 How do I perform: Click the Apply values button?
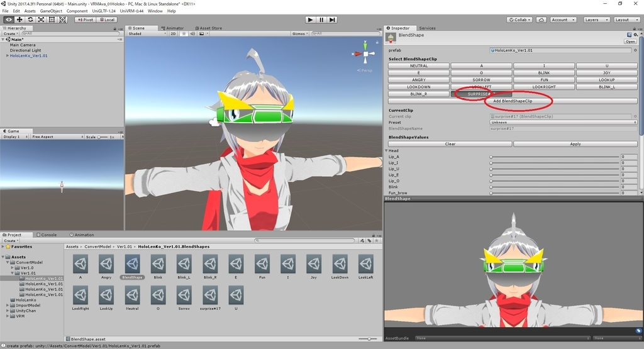(575, 144)
